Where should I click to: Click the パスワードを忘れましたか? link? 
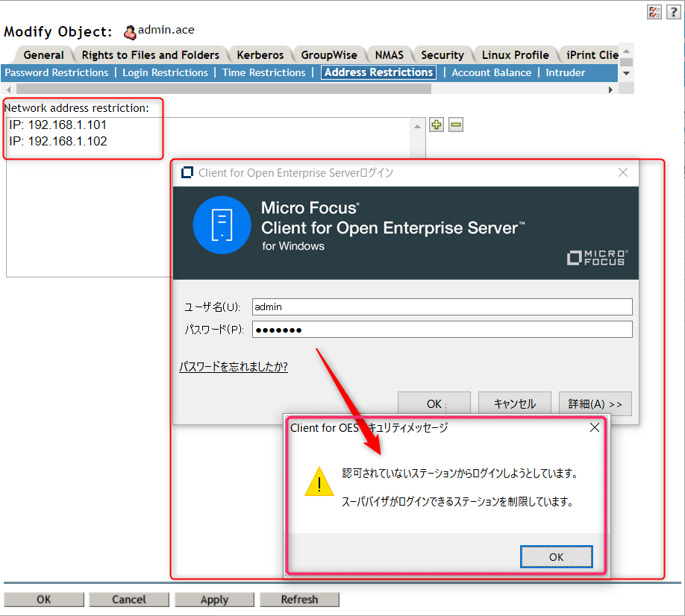(x=234, y=366)
